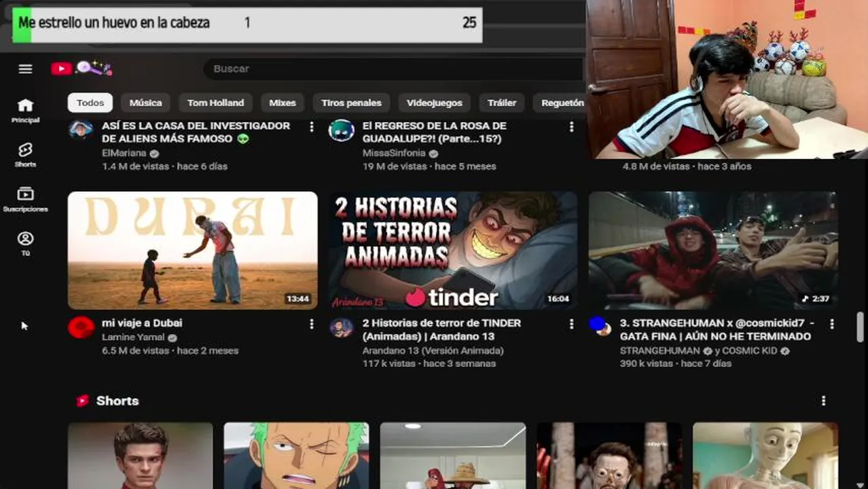Viewport: 868px width, 489px height.
Task: Open title El REGRESO DE LA ROSA
Action: [435, 132]
